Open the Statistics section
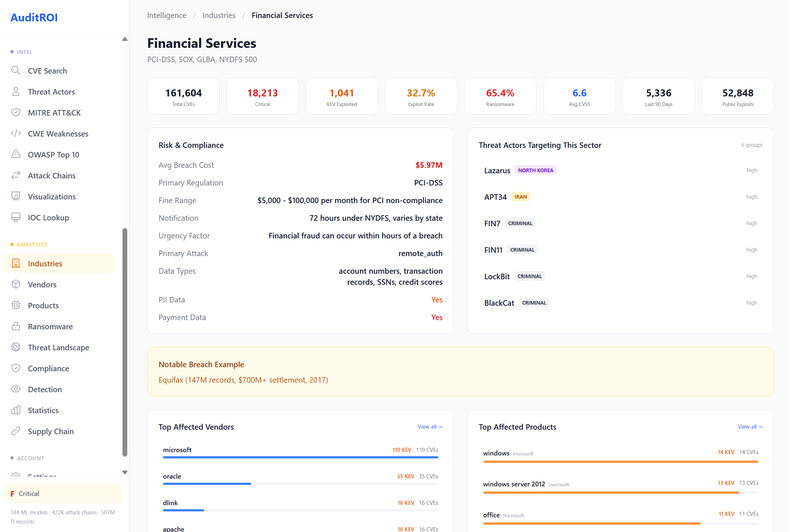 coord(43,410)
